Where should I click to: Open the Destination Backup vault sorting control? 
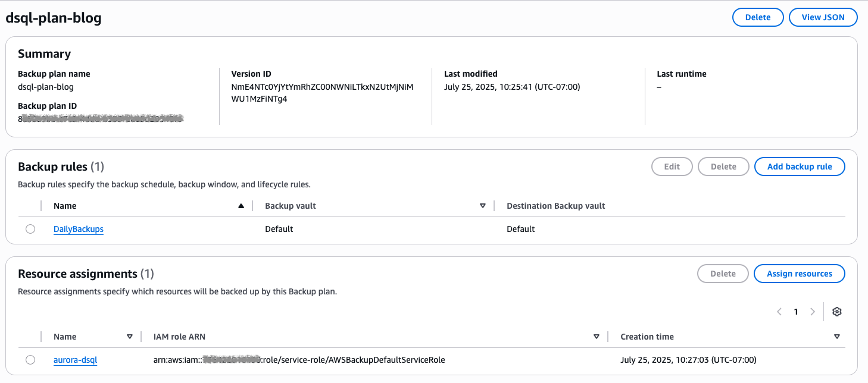(x=555, y=205)
